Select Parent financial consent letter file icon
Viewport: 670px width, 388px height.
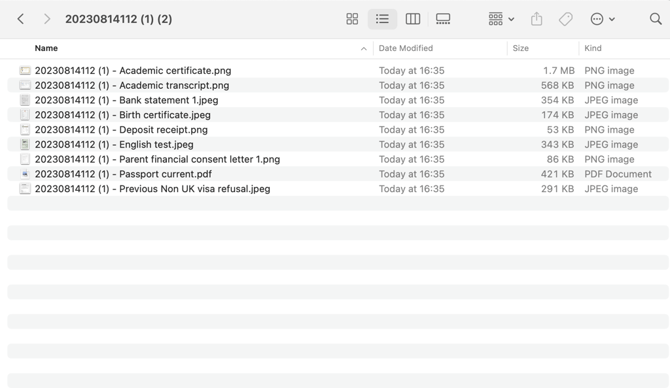25,159
